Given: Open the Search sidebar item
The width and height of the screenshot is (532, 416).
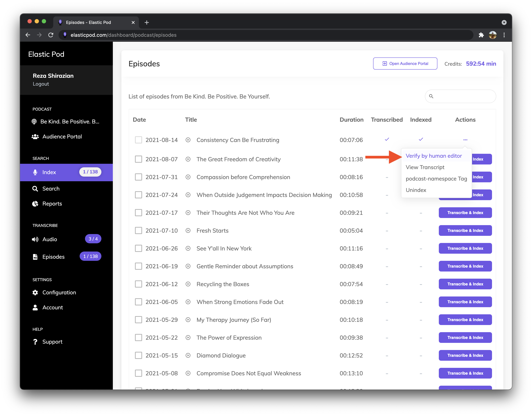Looking at the screenshot, I should tap(46, 189).
